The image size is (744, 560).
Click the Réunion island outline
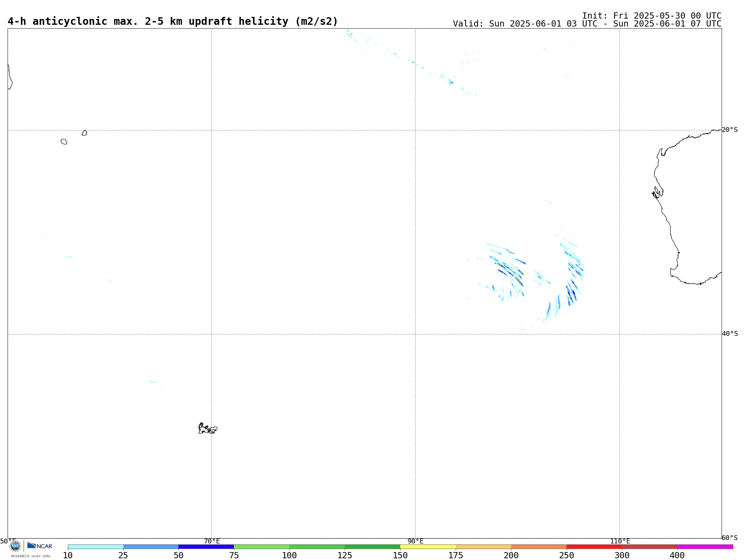pyautogui.click(x=64, y=142)
